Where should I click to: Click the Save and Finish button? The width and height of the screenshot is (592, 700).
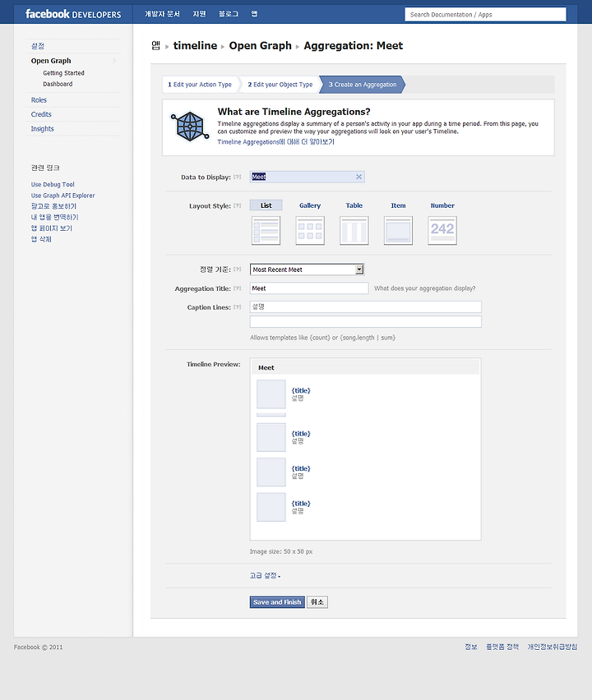pyautogui.click(x=277, y=602)
